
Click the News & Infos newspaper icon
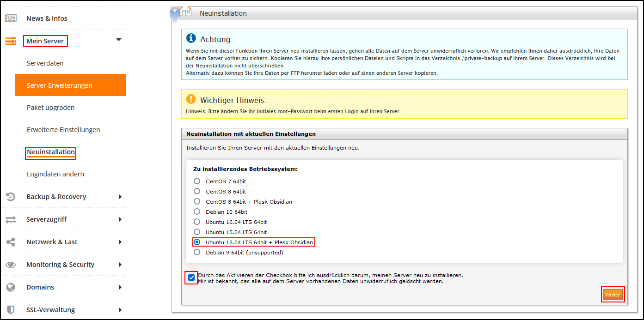(11, 18)
